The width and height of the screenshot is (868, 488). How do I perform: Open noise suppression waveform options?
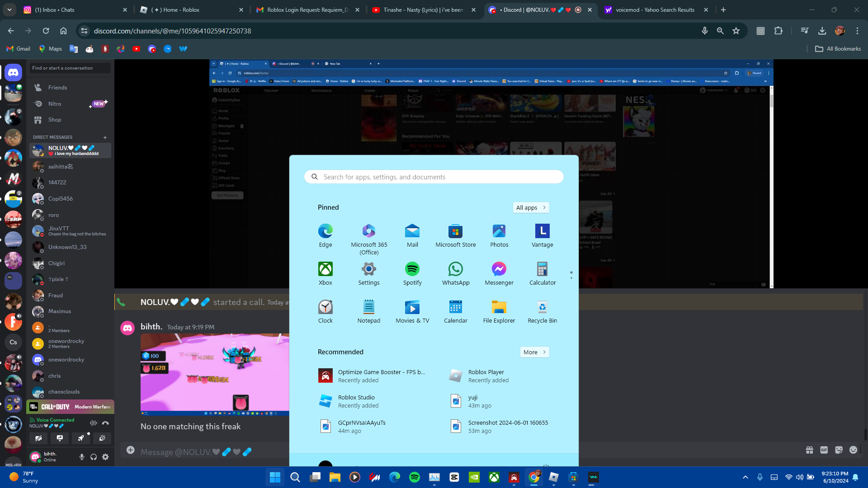click(93, 423)
